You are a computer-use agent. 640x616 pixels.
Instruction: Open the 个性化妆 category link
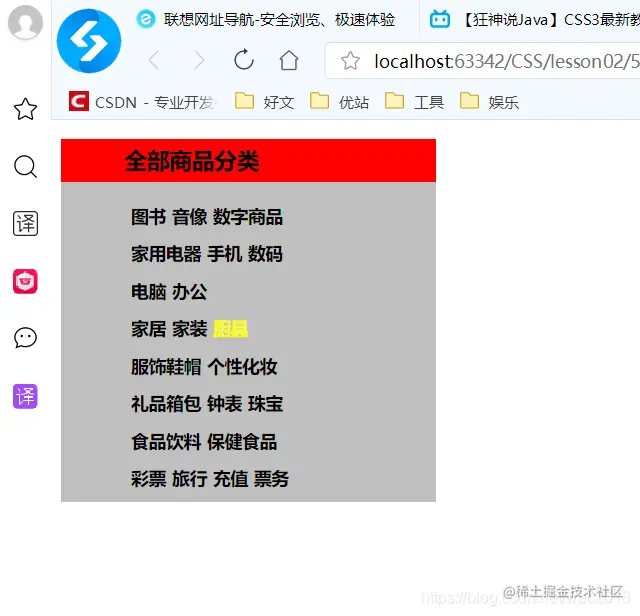(x=242, y=367)
